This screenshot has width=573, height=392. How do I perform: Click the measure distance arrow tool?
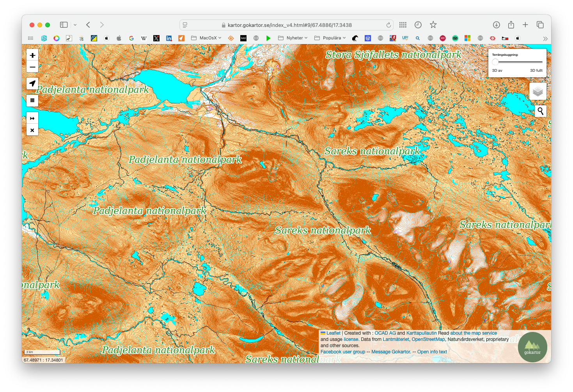(32, 118)
